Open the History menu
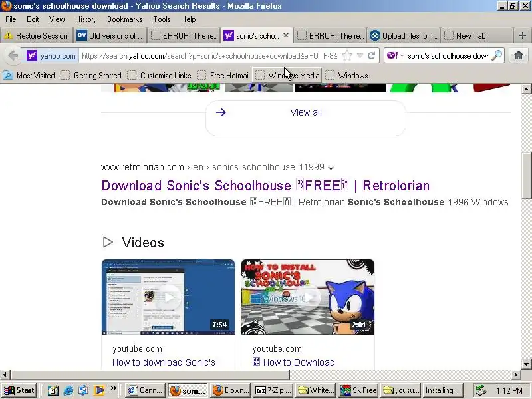Screen dimensions: 532x399 86,19
